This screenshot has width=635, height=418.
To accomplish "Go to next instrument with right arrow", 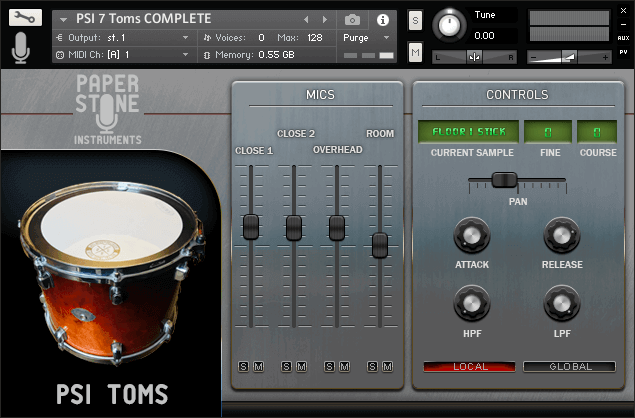I will pyautogui.click(x=324, y=19).
